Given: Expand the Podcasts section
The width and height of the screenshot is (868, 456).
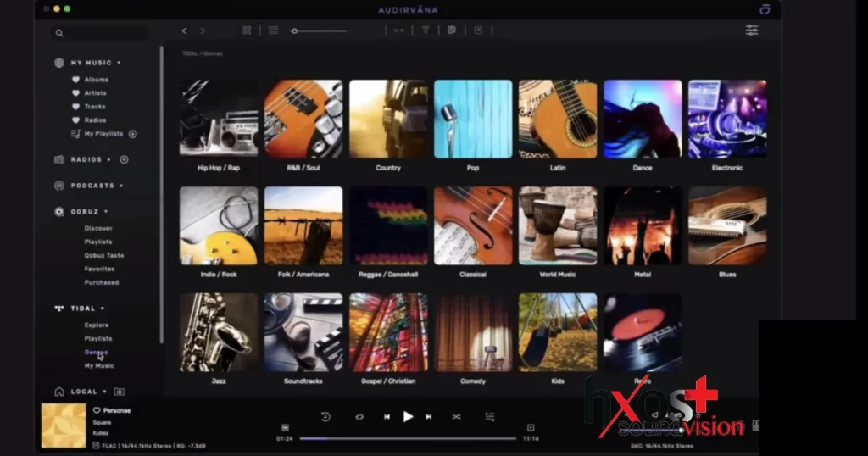Looking at the screenshot, I should 121,186.
